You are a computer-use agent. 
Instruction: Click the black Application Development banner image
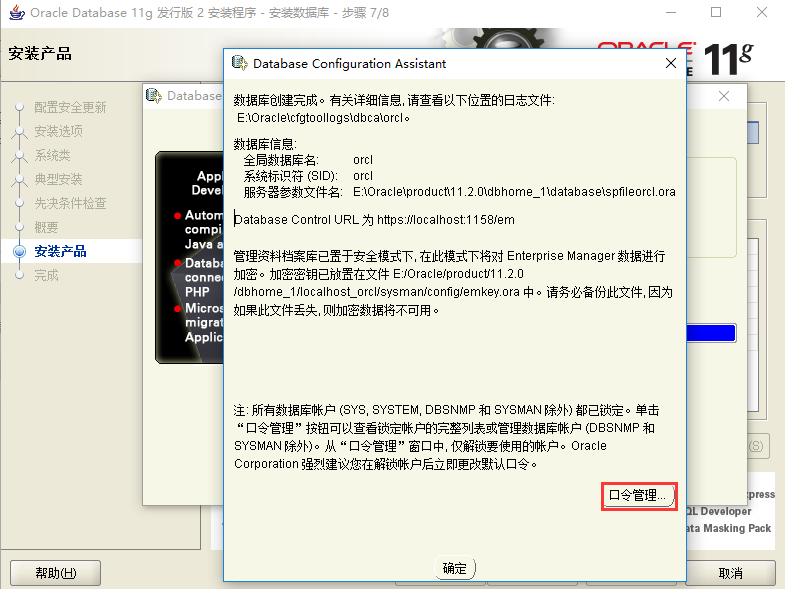(190, 257)
